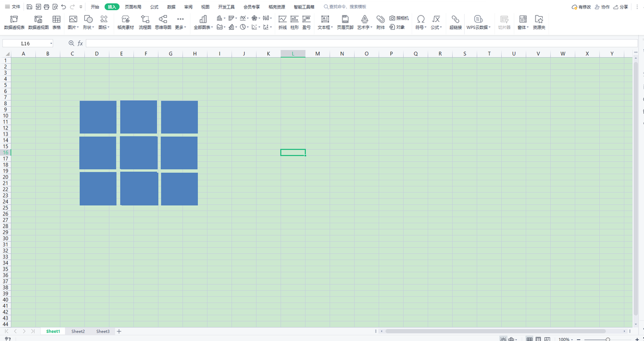The width and height of the screenshot is (644, 341).
Task: Insert a hyperlink (超链接)
Action: click(x=455, y=21)
